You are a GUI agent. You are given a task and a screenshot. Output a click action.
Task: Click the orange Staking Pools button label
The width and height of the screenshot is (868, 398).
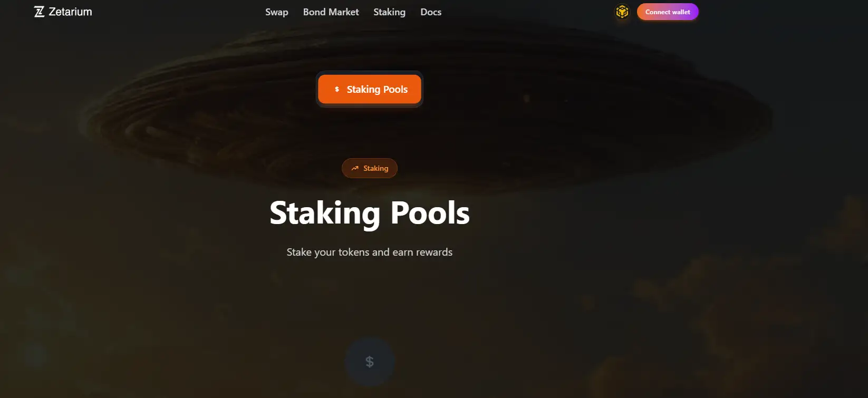tap(377, 89)
